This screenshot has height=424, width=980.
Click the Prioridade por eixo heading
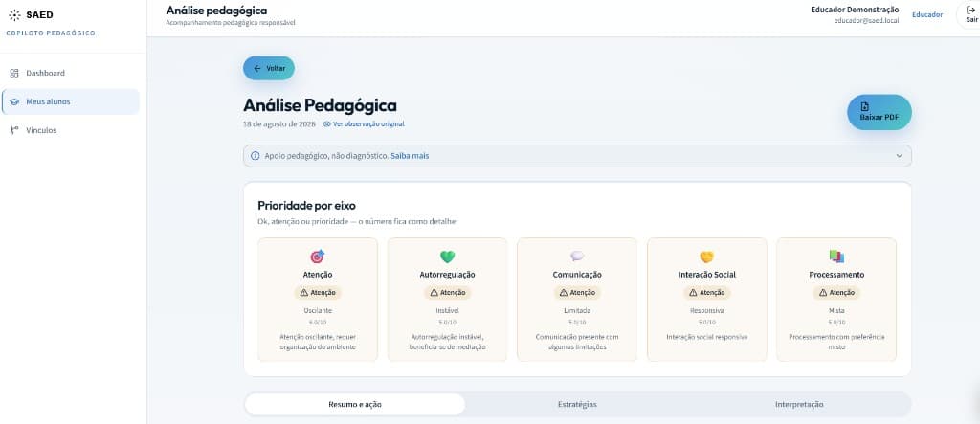click(x=307, y=206)
